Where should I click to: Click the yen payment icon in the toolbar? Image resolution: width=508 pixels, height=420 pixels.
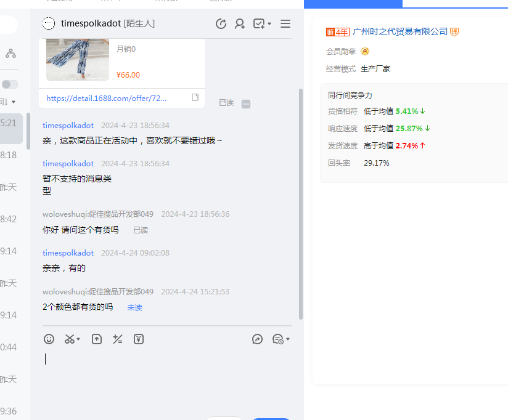[139, 339]
